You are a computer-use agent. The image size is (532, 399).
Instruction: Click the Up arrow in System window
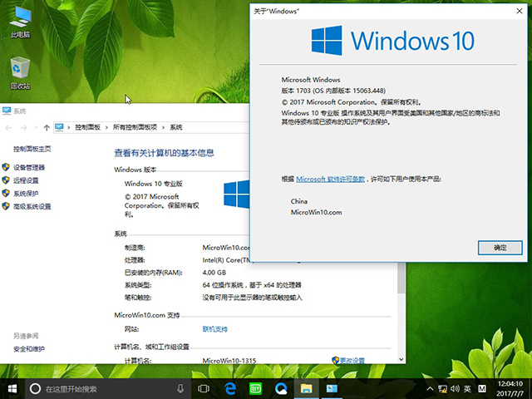[47, 127]
